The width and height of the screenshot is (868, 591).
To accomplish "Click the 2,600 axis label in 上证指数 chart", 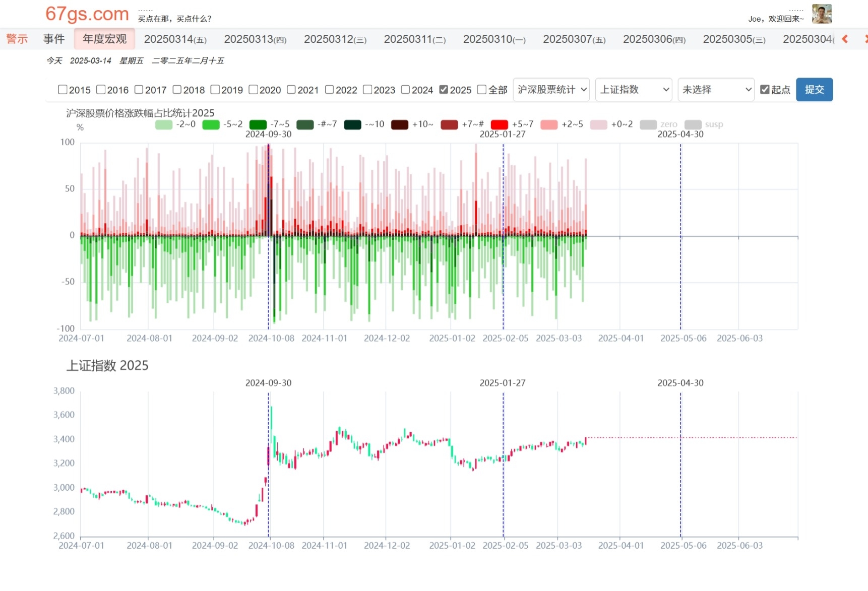I will pyautogui.click(x=64, y=536).
